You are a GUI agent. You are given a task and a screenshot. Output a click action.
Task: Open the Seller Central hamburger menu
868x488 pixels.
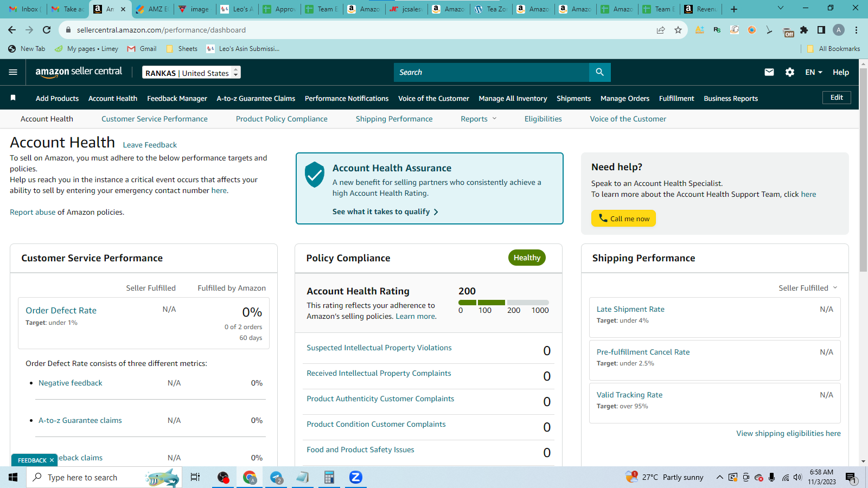coord(13,72)
